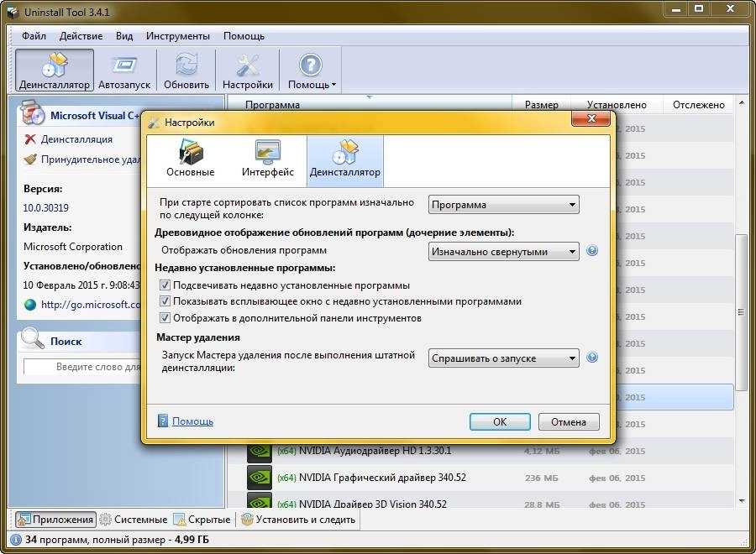Click the scroll-up arrow of program list

pyautogui.click(x=741, y=102)
